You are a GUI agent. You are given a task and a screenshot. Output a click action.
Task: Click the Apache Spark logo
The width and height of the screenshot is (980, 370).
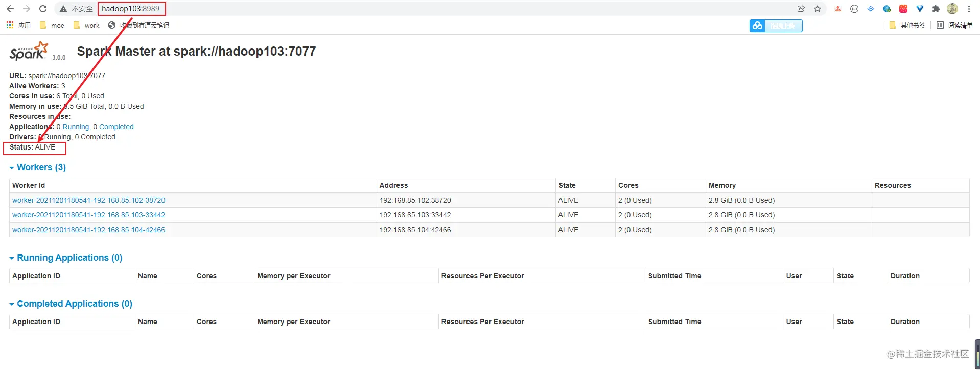(x=29, y=51)
